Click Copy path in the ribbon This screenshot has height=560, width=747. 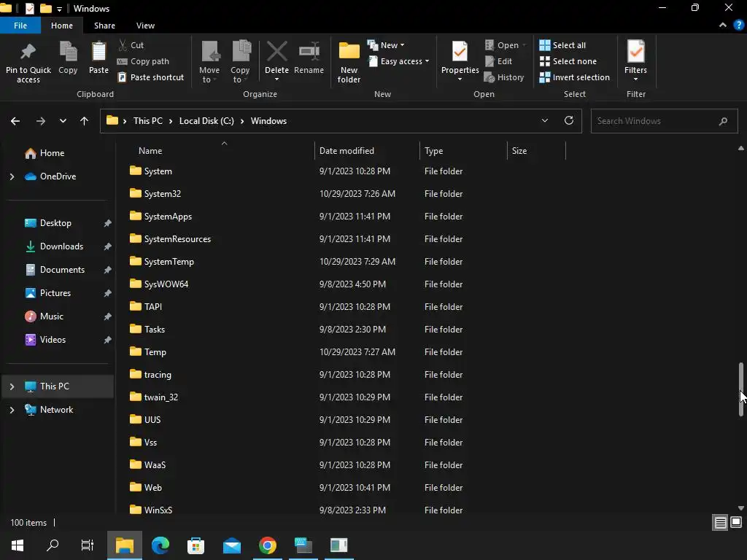point(143,61)
